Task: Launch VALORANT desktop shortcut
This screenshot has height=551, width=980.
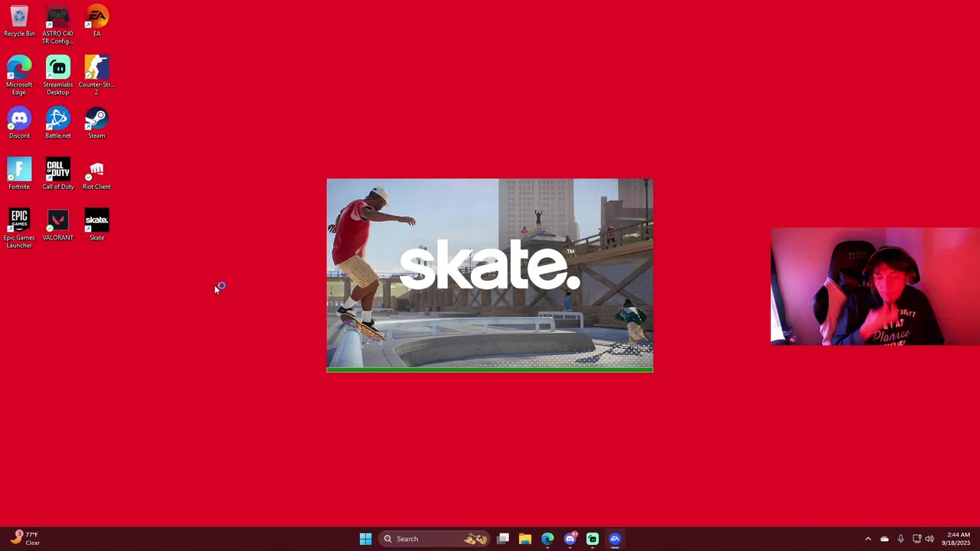Action: (57, 225)
